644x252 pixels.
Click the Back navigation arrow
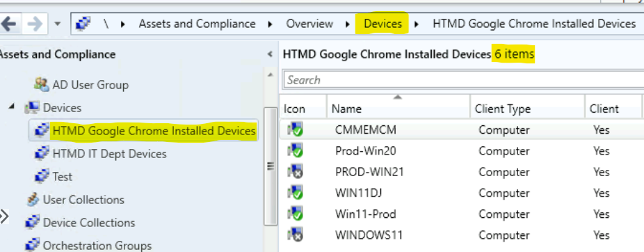(8, 24)
